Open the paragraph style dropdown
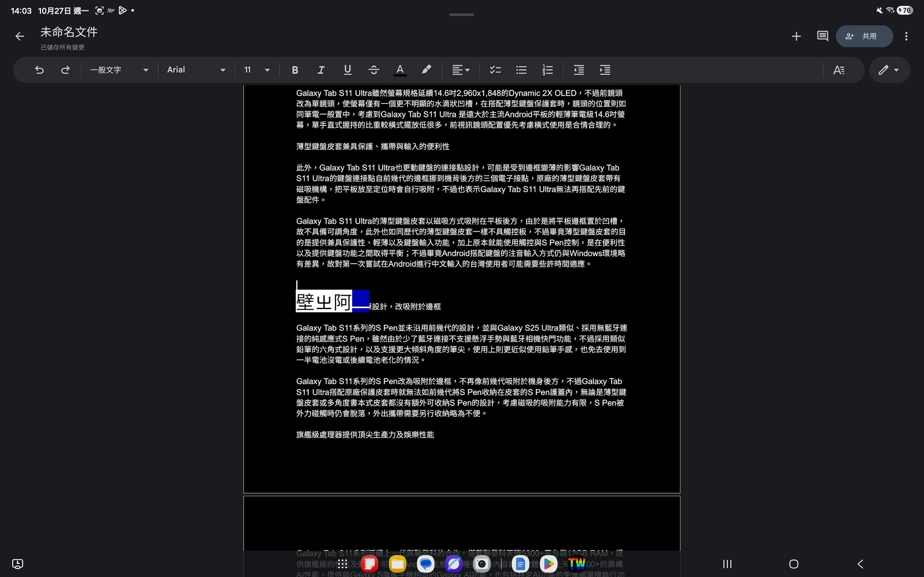924x577 pixels. [119, 70]
